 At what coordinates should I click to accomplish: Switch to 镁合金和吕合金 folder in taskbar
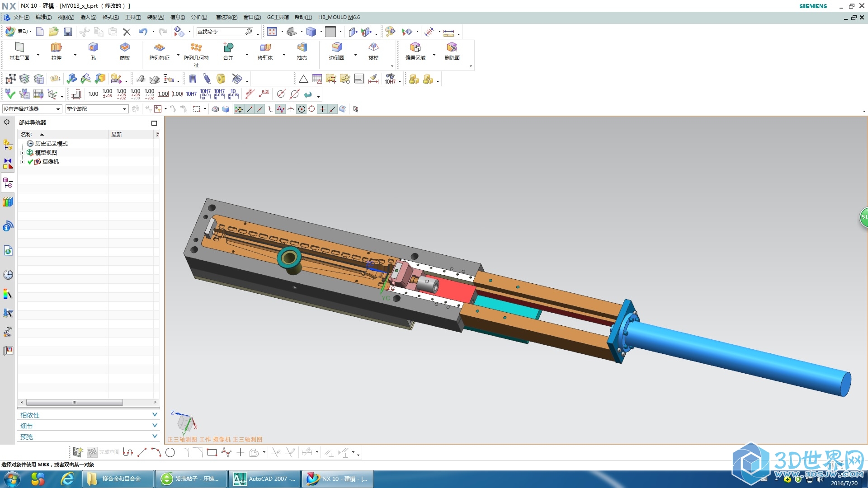click(118, 479)
